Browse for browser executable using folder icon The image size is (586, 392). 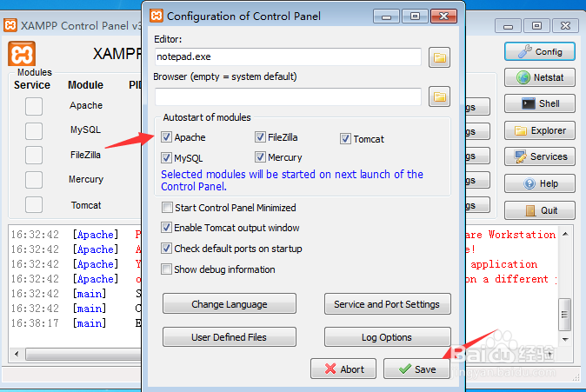[439, 97]
